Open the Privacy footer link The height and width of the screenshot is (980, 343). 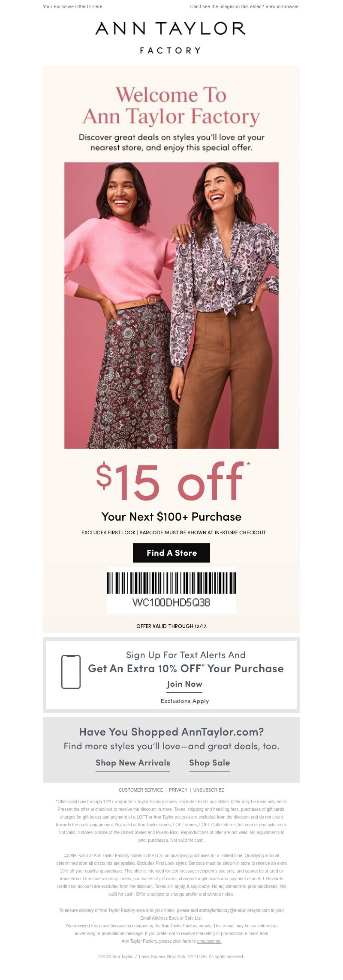tap(178, 790)
